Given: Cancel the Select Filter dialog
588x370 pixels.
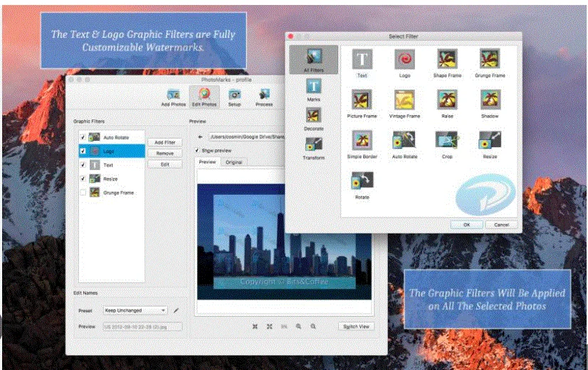Looking at the screenshot, I should click(x=501, y=225).
